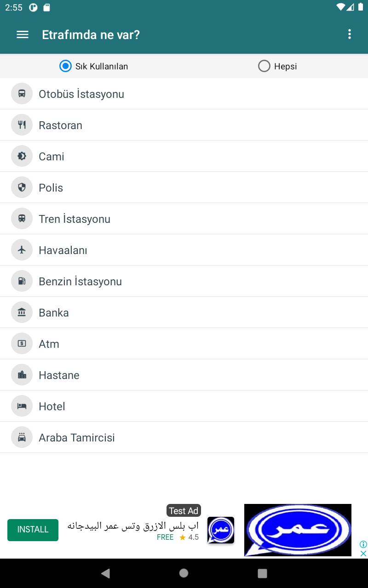
Task: Choose the Hastane list entry
Action: [184, 375]
